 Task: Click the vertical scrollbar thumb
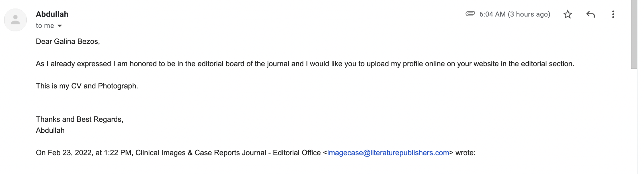pyautogui.click(x=634, y=34)
